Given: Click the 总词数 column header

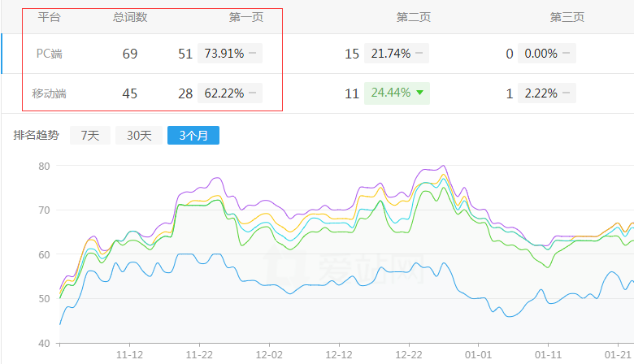Looking at the screenshot, I should tap(130, 17).
